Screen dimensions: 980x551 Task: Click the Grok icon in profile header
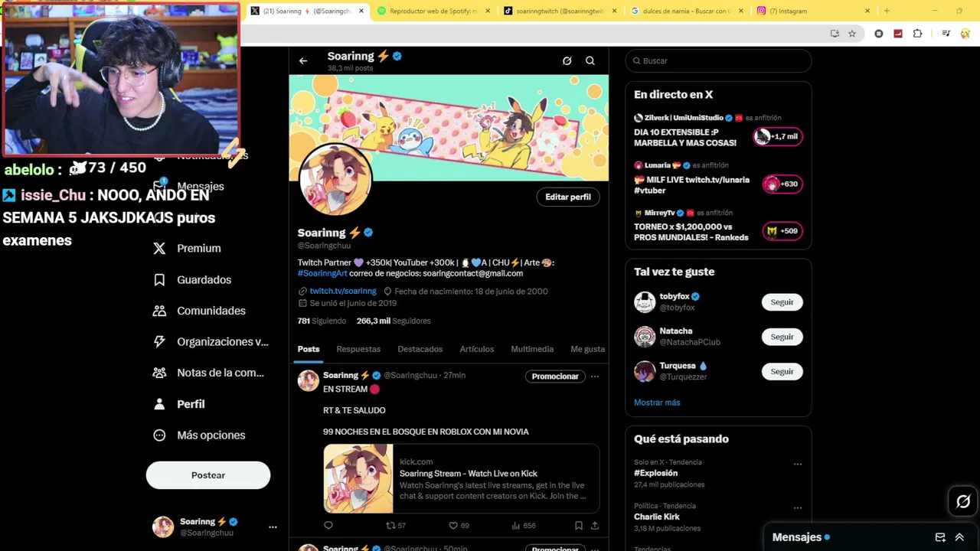tap(567, 61)
